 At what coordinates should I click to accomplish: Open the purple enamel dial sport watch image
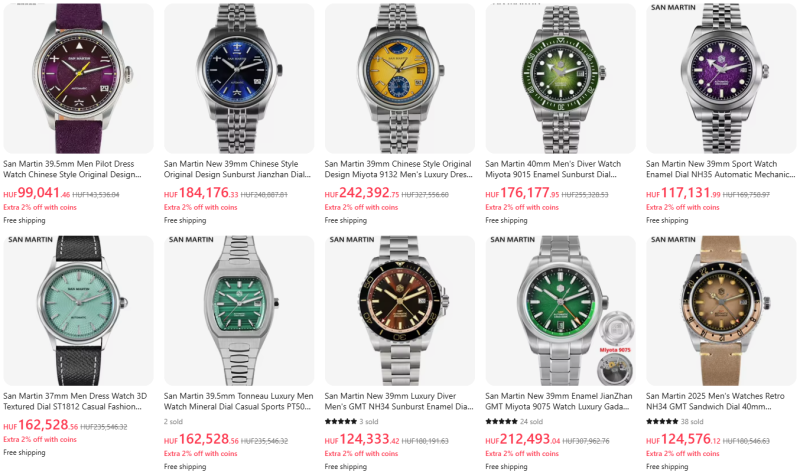721,78
